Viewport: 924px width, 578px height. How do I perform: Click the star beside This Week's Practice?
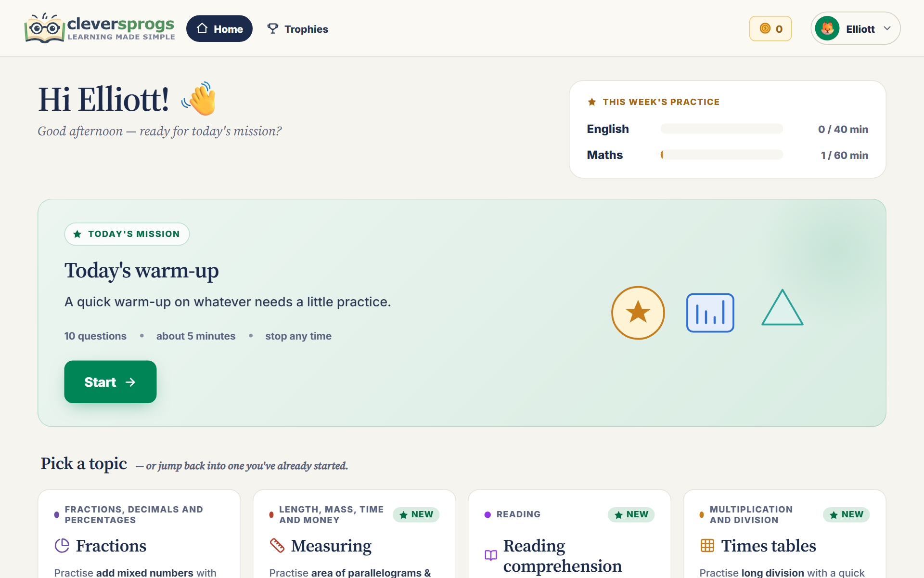click(x=592, y=102)
